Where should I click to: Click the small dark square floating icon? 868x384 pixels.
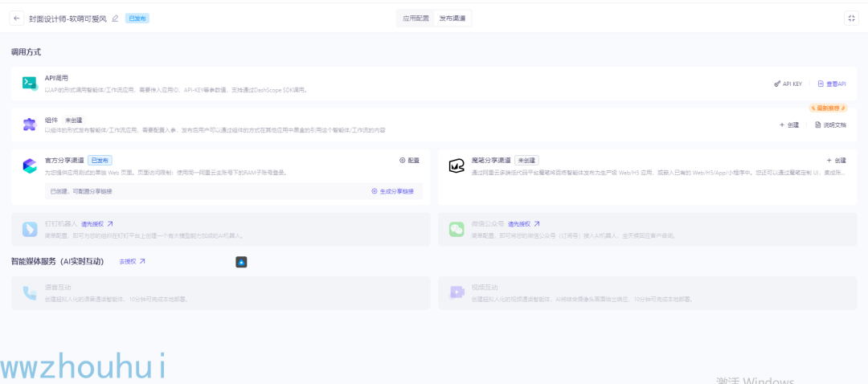[241, 262]
